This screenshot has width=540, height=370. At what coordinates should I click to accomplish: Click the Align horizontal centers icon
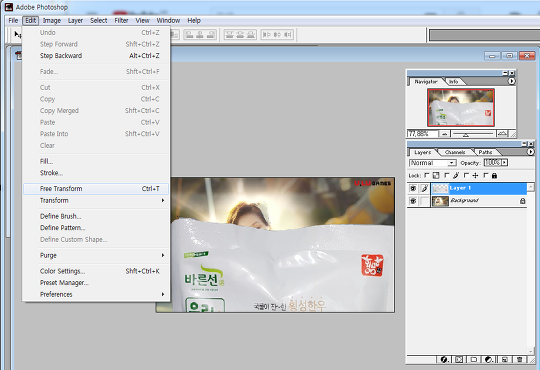[x=200, y=34]
